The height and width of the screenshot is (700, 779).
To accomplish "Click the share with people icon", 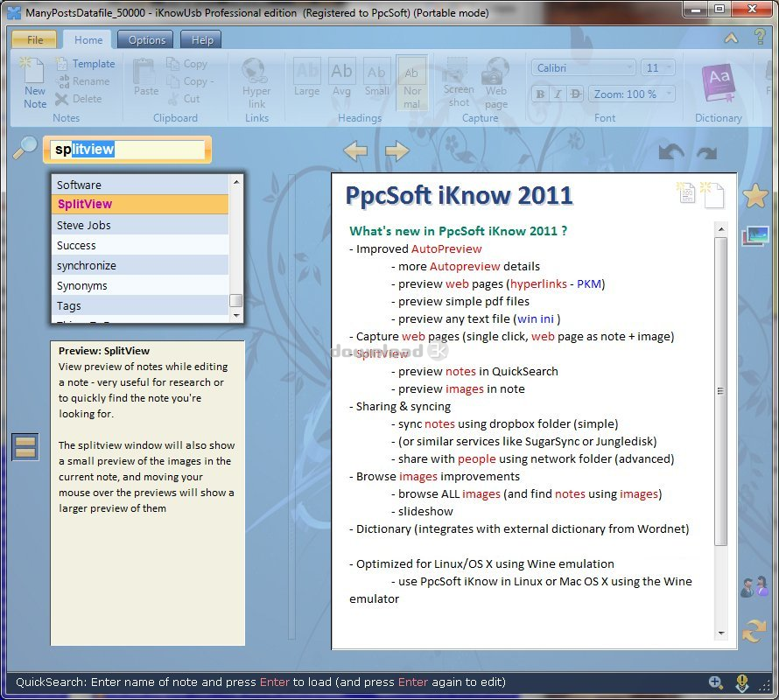I will (754, 587).
